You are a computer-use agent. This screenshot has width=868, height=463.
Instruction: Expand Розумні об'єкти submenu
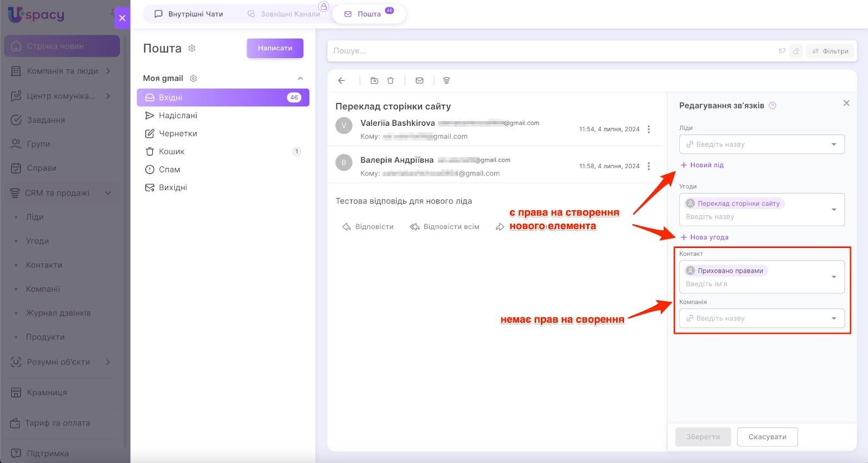point(108,362)
